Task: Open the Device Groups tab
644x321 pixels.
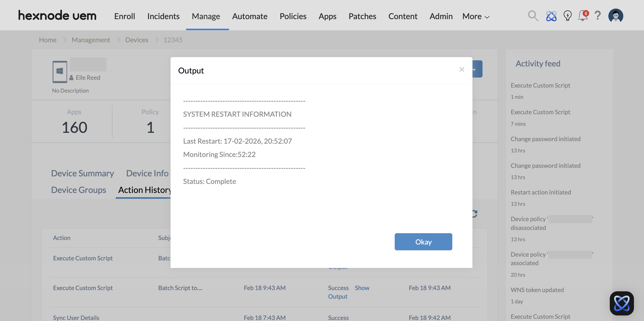Action: (78, 190)
